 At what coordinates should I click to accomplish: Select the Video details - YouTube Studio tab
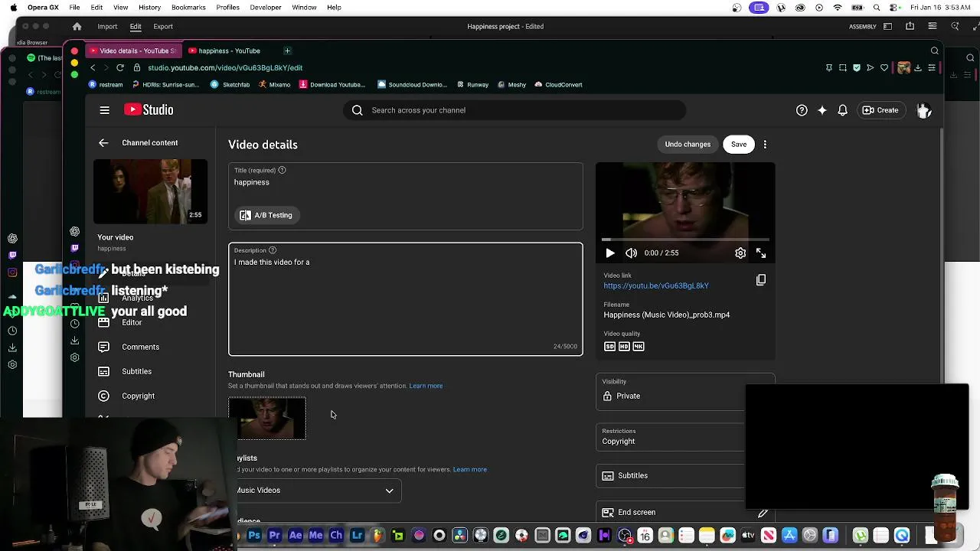(132, 51)
